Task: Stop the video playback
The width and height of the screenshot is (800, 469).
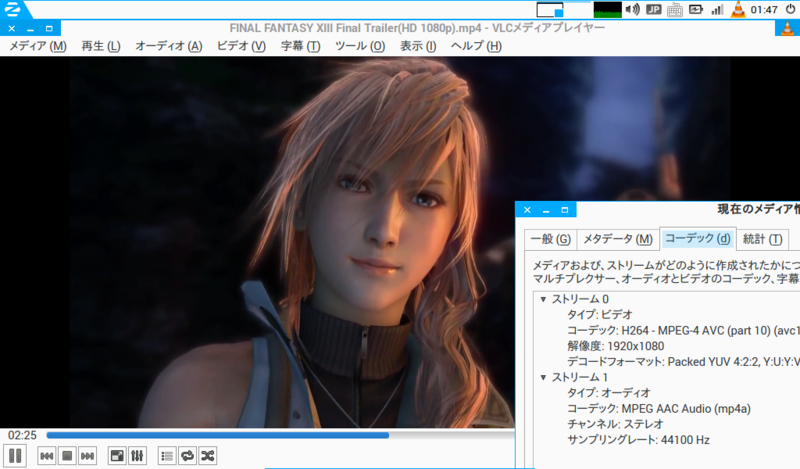Action: (67, 456)
